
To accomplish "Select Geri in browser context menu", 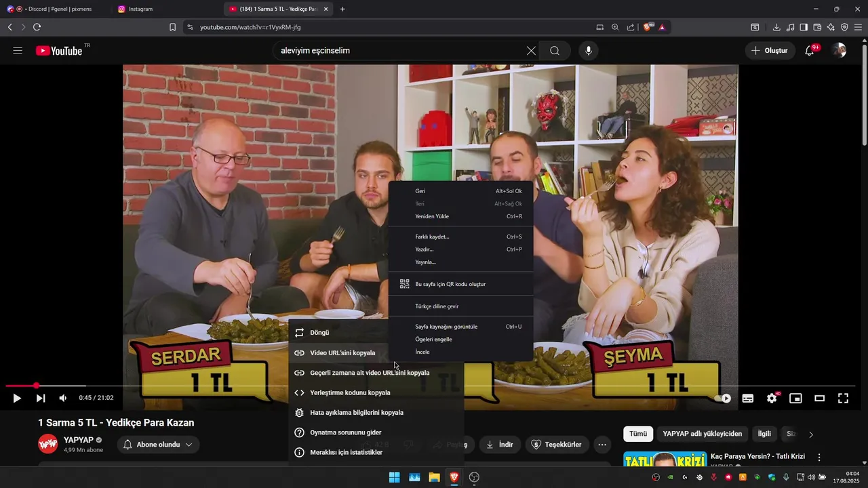I will coord(461,191).
